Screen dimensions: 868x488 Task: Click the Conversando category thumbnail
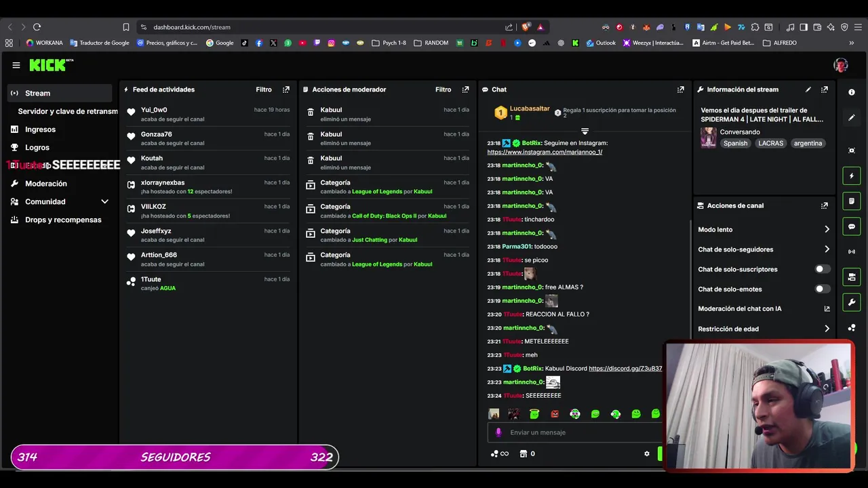[x=709, y=138]
